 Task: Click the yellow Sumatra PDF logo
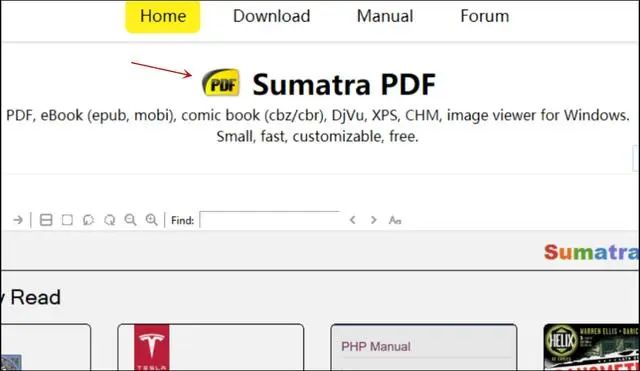[221, 83]
